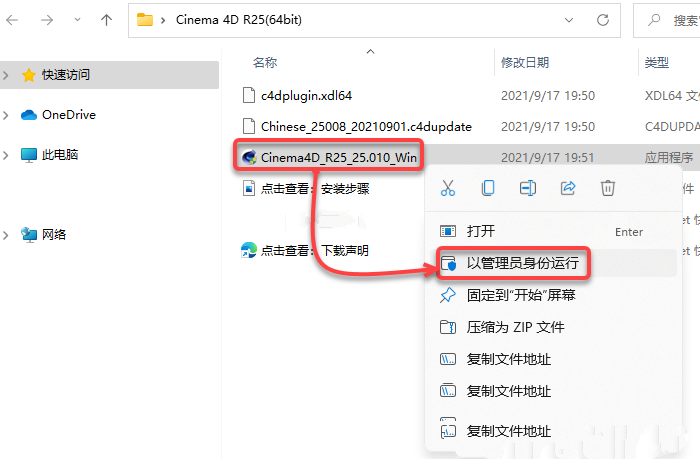Screen dimensions: 700x459
Task: Expand the 快速访问 tree node chevron
Action: click(6, 75)
